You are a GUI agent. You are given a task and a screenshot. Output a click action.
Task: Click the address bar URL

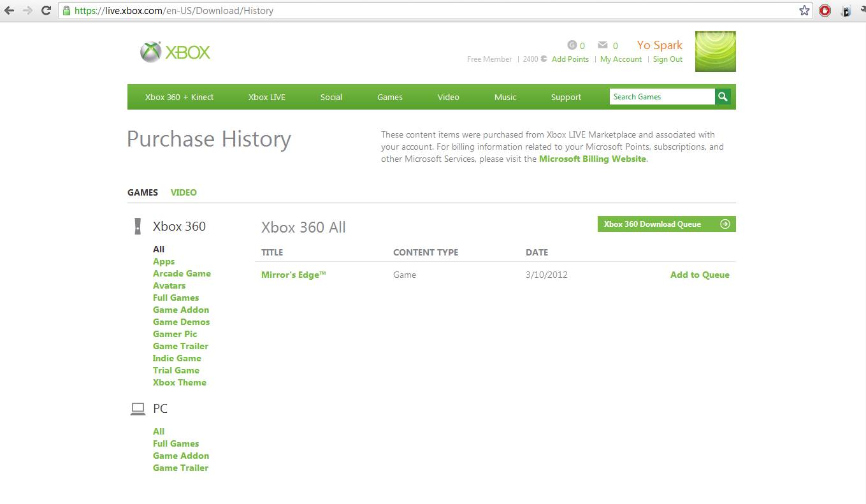[174, 11]
